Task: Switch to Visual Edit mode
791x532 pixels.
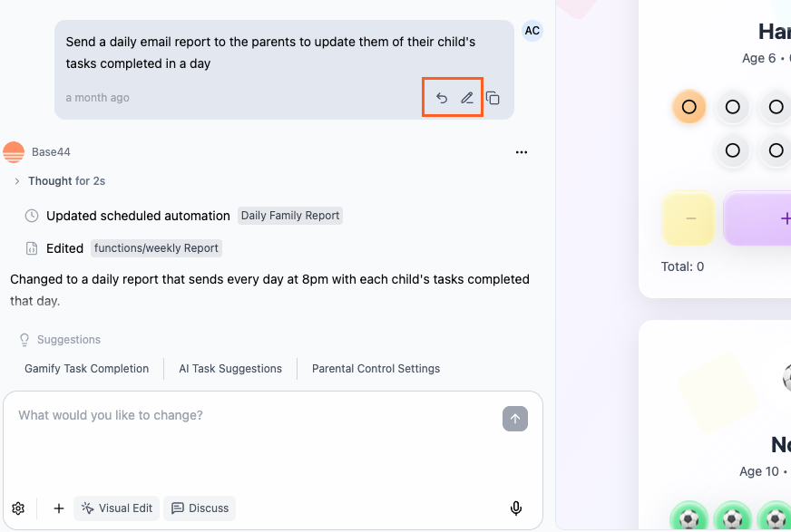Action: 116,508
